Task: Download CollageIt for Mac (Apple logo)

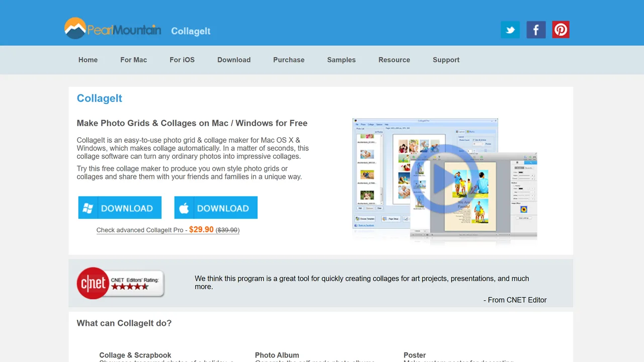Action: (x=216, y=208)
